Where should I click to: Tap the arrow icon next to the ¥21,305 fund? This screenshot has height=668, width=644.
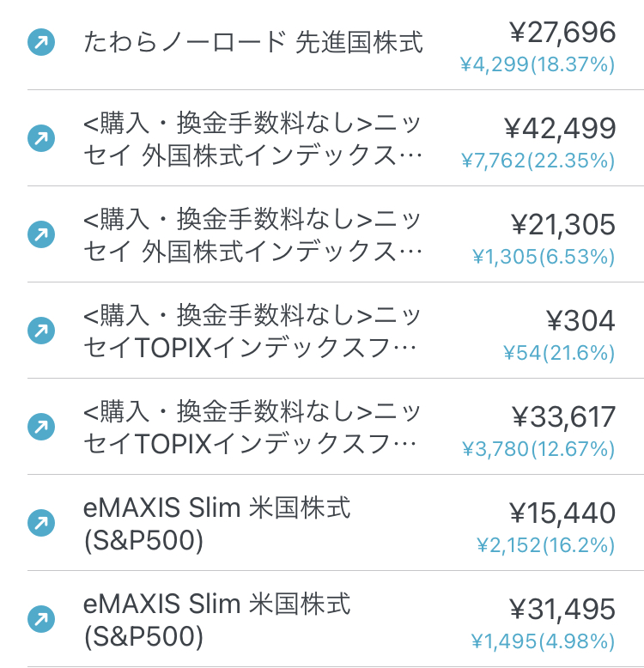[41, 234]
